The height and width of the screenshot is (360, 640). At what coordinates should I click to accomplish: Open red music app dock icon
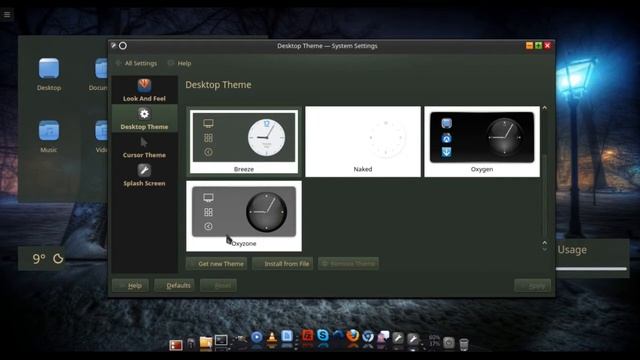tap(307, 337)
